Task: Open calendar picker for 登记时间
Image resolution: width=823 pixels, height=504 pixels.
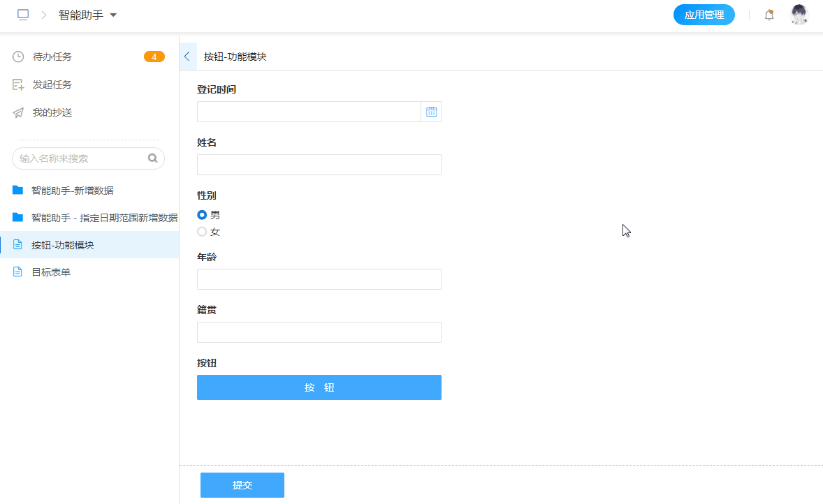Action: (431, 112)
